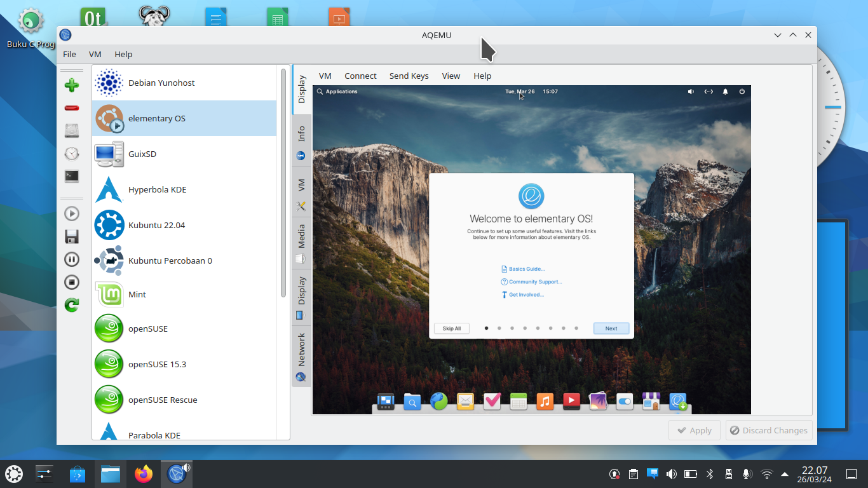Switch to the VM vertical tab
This screenshot has height=488, width=868.
click(301, 193)
